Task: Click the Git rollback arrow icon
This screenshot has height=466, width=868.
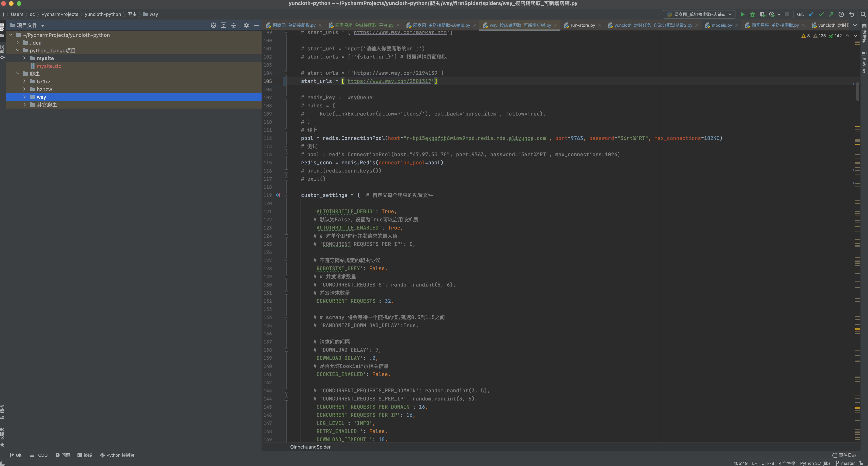Action: point(852,15)
